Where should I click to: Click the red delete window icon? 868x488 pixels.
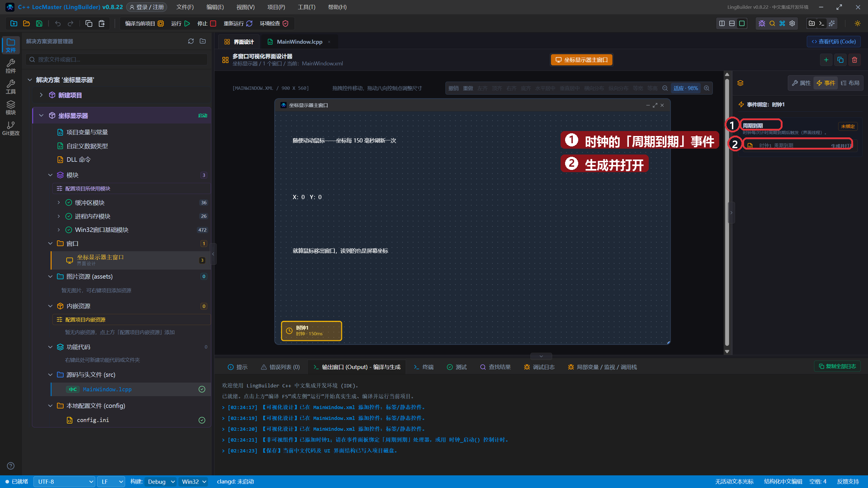tap(854, 60)
